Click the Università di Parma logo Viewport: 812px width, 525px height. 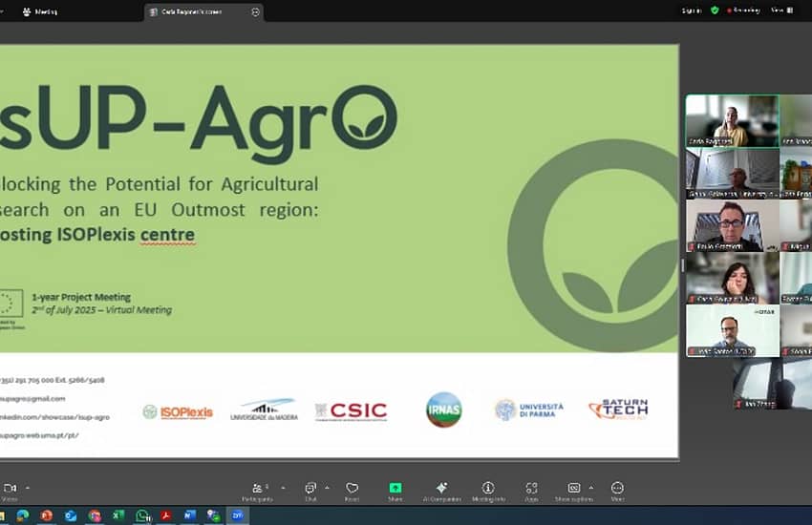(528, 409)
